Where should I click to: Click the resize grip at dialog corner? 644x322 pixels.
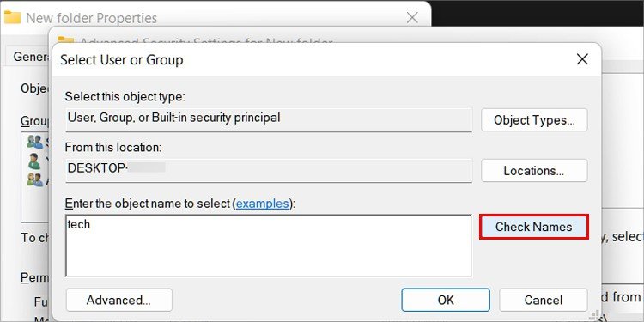(596, 315)
